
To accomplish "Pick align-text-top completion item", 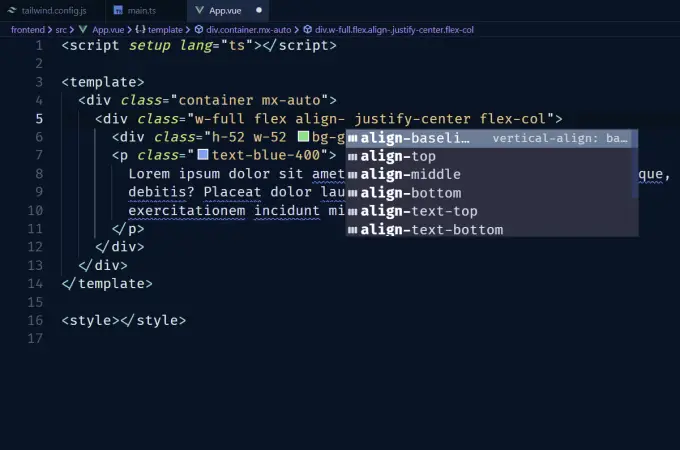I will pos(418,211).
